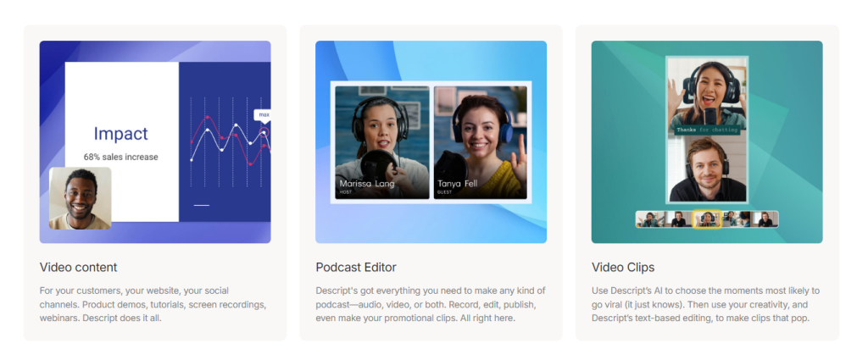Image resolution: width=868 pixels, height=360 pixels.
Task: Select Marissa Lang host video frame
Action: click(381, 142)
